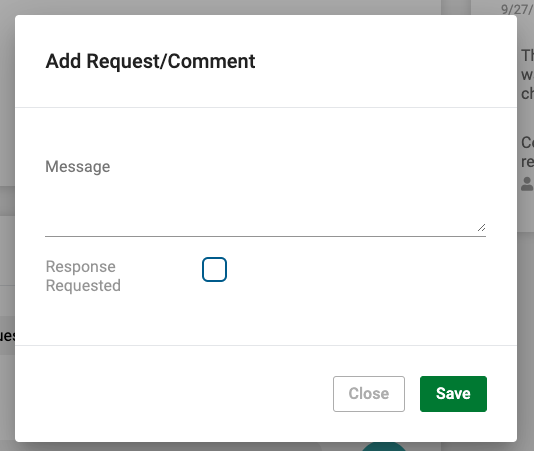534x451 pixels.
Task: Click the Response Requested label text
Action: coord(83,276)
